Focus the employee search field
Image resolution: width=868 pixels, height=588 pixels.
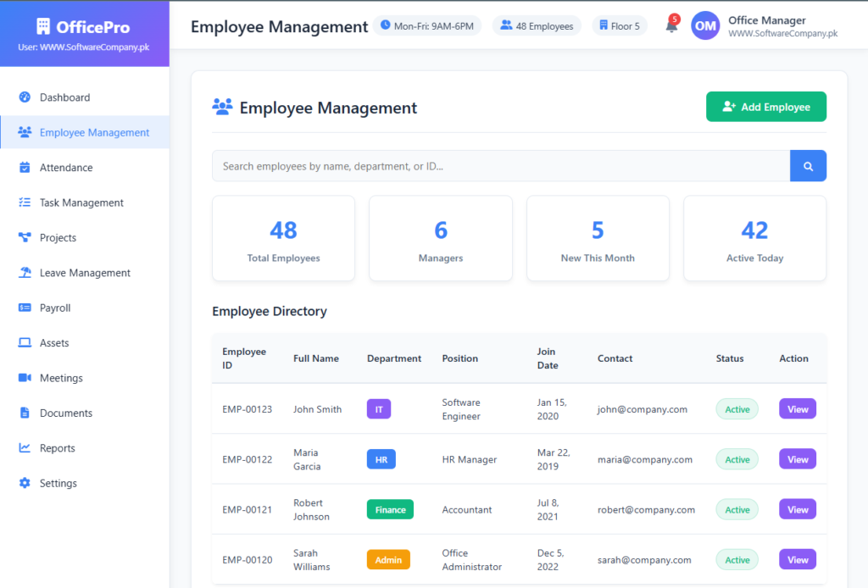tap(500, 166)
